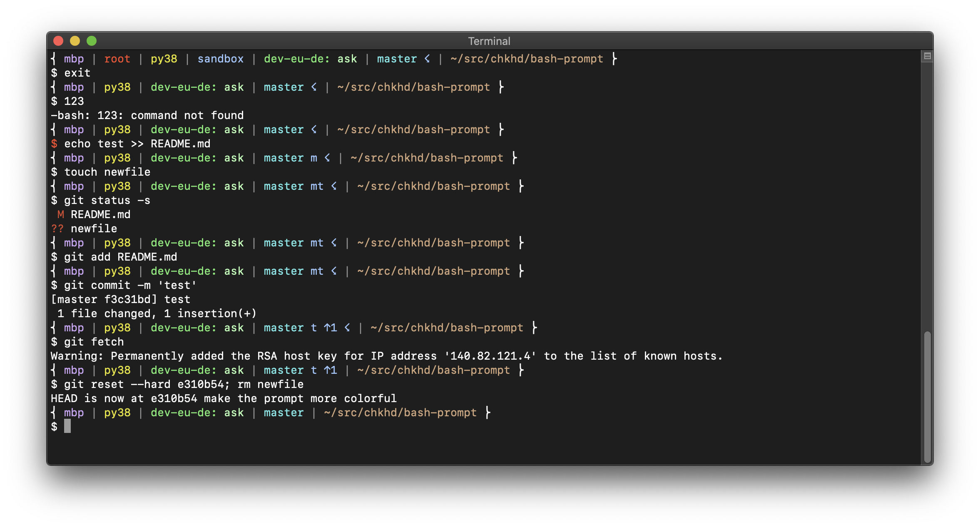Viewport: 980px width, 527px height.
Task: Click the red root label in first prompt
Action: [x=117, y=59]
